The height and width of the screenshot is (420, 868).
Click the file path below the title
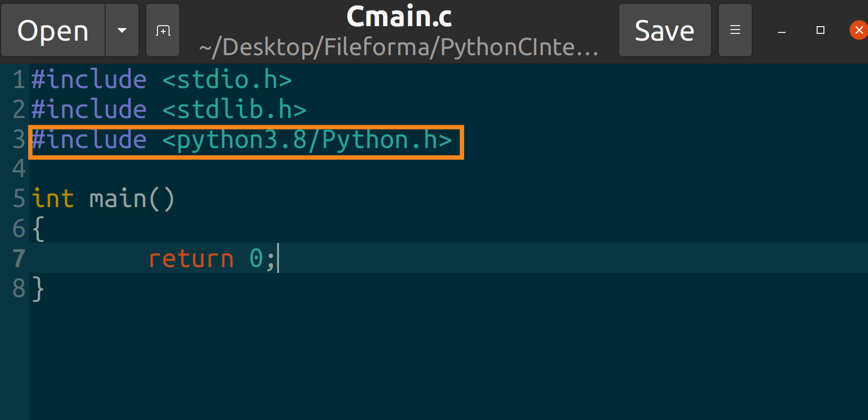398,47
